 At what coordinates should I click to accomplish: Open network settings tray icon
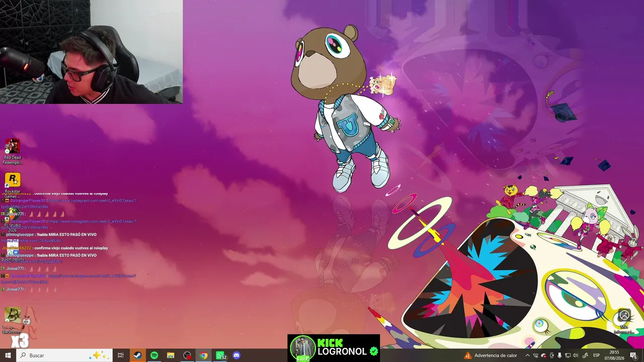coord(568,355)
